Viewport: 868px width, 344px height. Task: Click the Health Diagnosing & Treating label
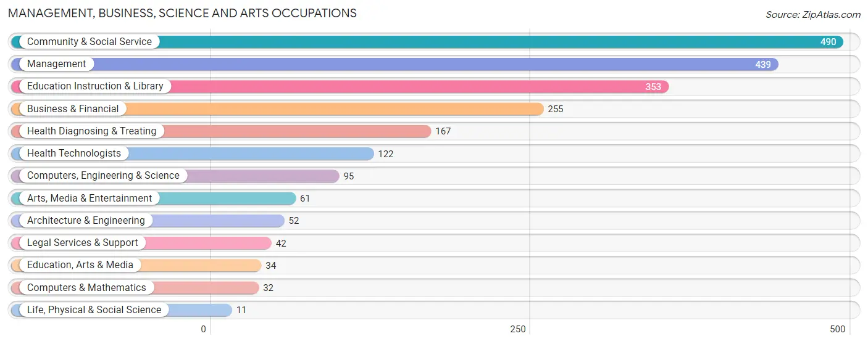92,131
